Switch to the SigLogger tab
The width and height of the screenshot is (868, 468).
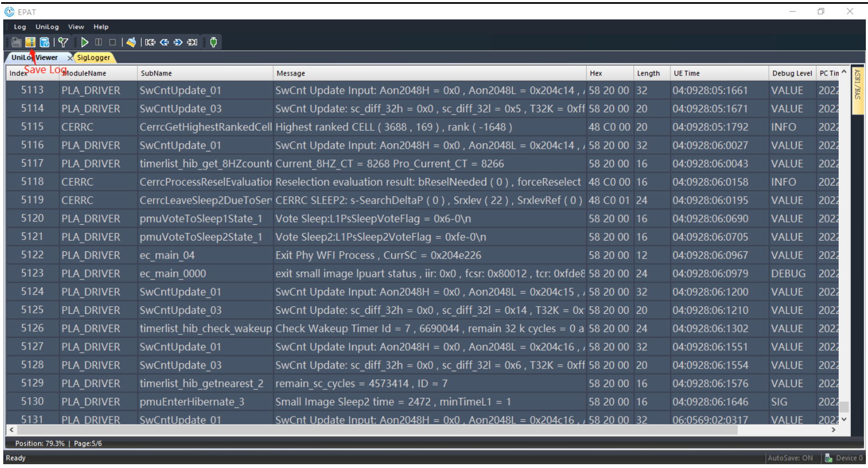point(93,58)
